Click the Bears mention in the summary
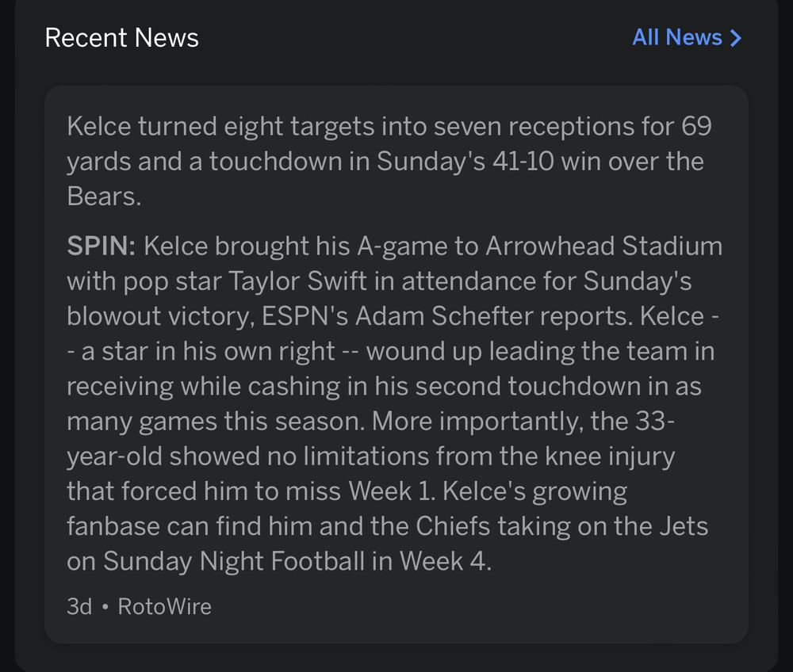The width and height of the screenshot is (793, 672). [103, 197]
